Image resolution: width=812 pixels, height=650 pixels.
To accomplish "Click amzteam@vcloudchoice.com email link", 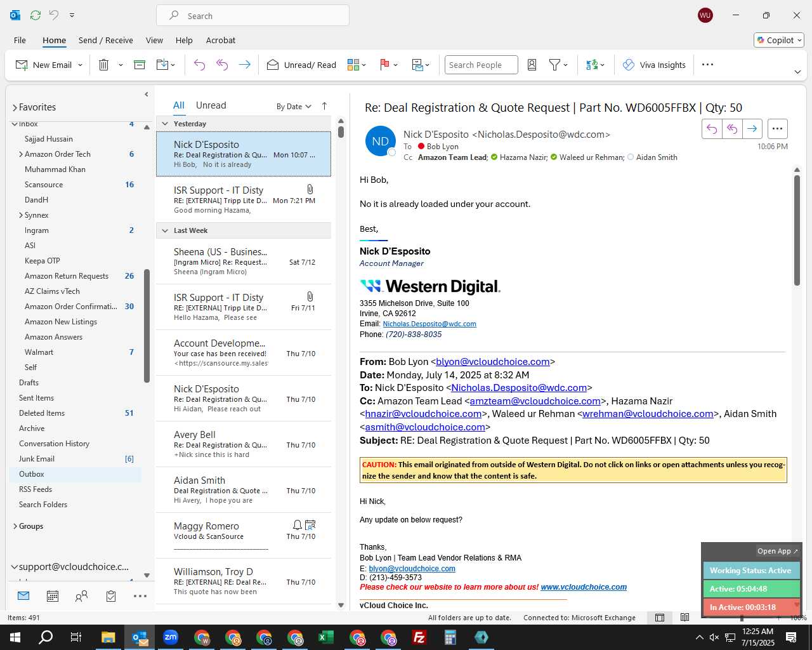I will [x=535, y=401].
